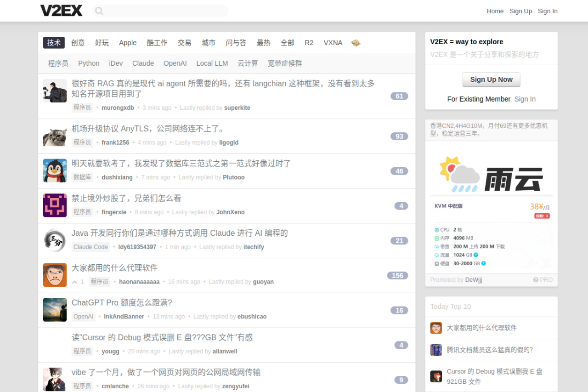Click the search magnifier icon
The height and width of the screenshot is (392, 588).
coord(99,11)
